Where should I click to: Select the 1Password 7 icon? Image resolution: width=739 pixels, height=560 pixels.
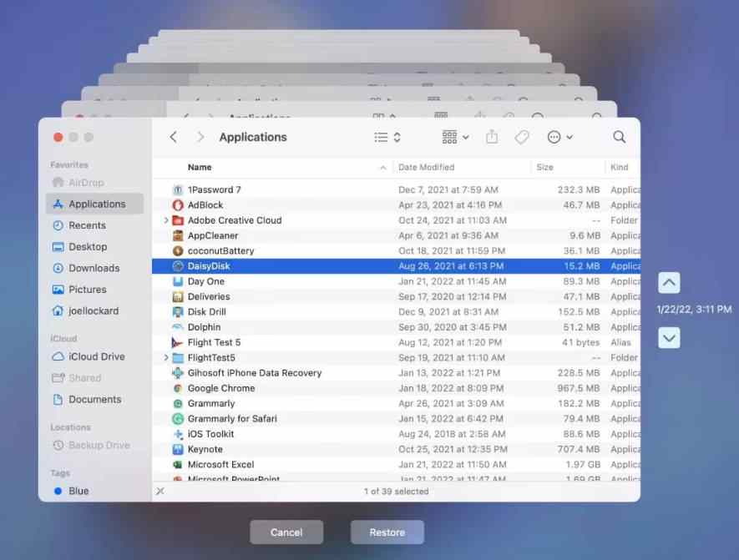point(178,189)
